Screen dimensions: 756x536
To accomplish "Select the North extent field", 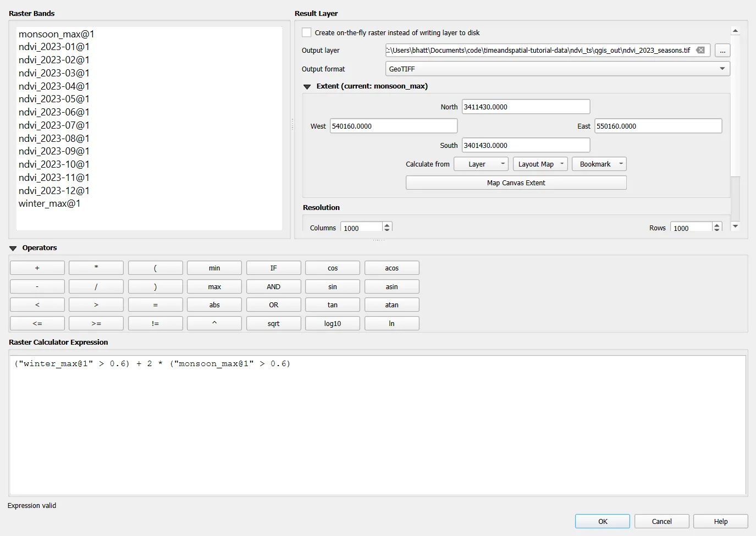I will tap(526, 107).
